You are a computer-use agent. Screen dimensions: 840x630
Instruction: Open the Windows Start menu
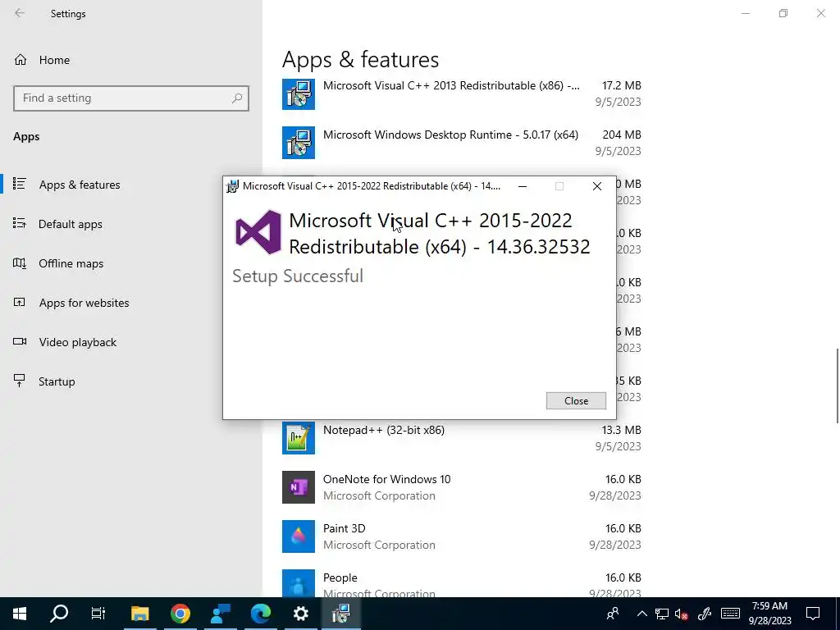point(20,614)
